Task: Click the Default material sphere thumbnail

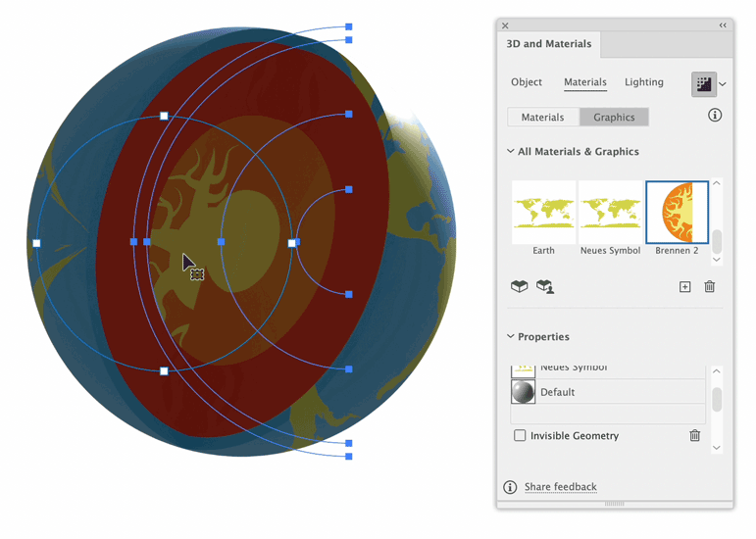Action: tap(524, 392)
